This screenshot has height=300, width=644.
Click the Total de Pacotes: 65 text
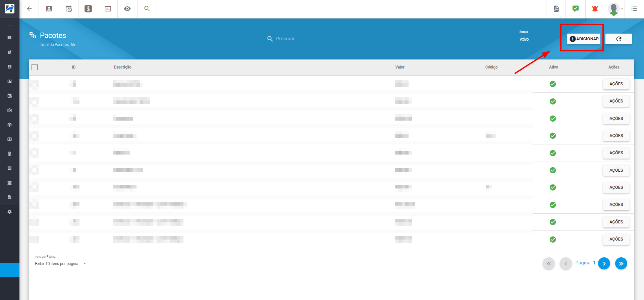point(57,45)
